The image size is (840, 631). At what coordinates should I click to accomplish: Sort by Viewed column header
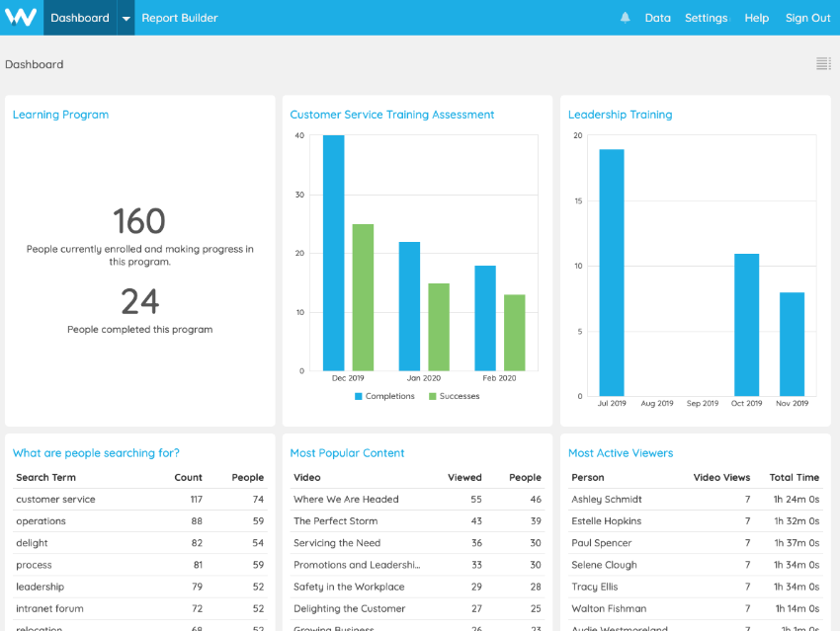(464, 477)
